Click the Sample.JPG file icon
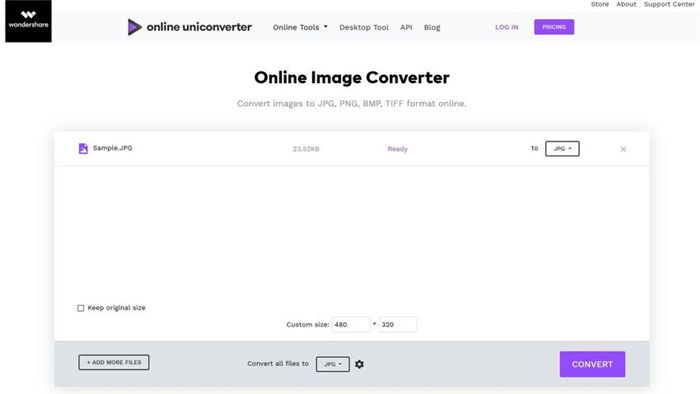Screen dimensions: 700x394 click(x=83, y=149)
